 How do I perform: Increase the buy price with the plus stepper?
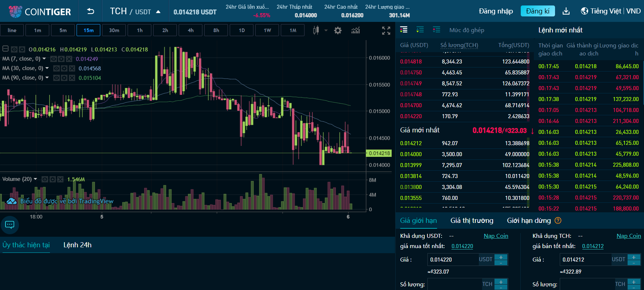(501, 257)
